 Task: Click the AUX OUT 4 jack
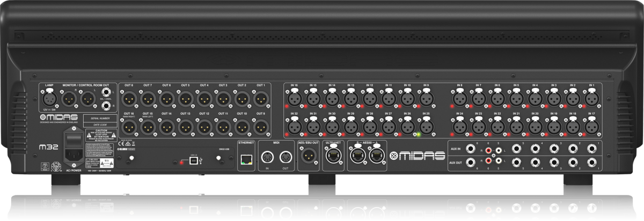point(535,163)
